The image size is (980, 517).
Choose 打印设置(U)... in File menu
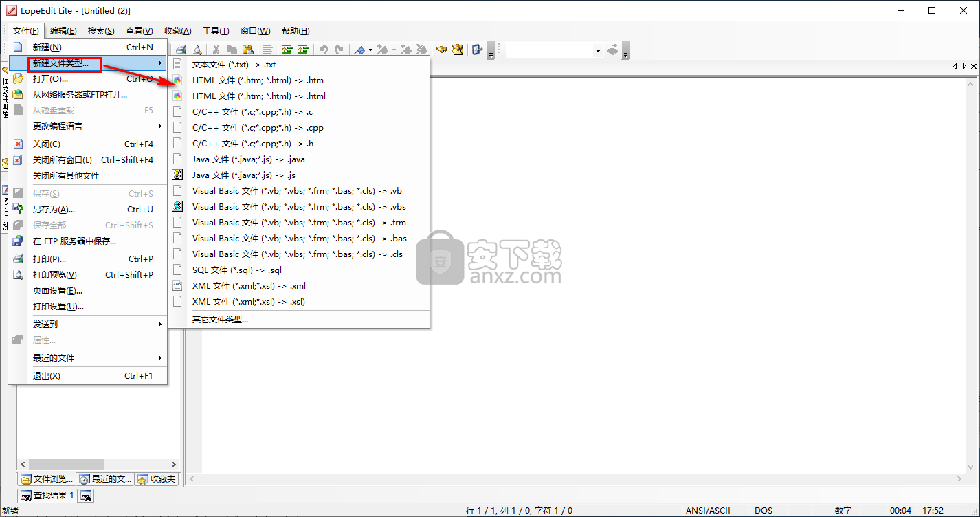coord(88,306)
